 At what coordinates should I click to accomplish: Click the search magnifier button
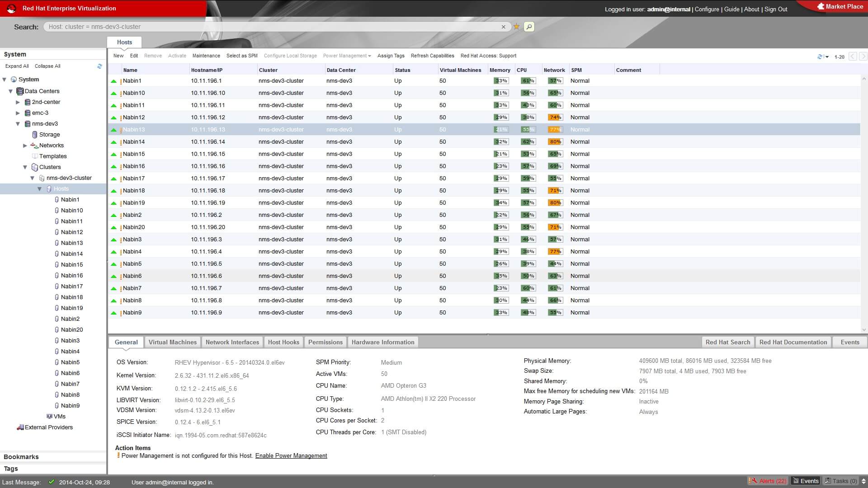tap(529, 27)
